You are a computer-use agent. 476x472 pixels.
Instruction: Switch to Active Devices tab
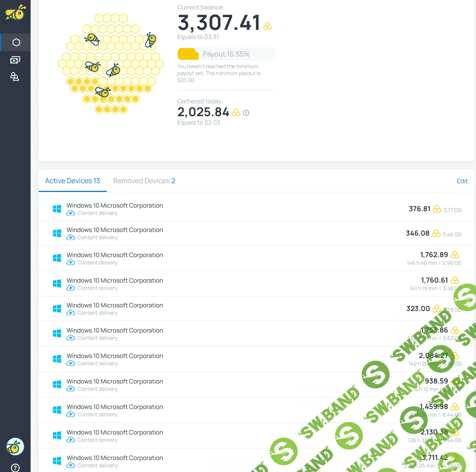(x=73, y=181)
